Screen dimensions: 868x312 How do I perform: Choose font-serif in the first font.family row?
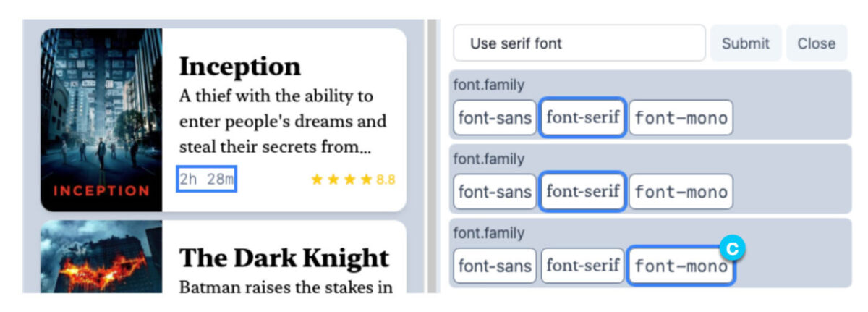582,117
